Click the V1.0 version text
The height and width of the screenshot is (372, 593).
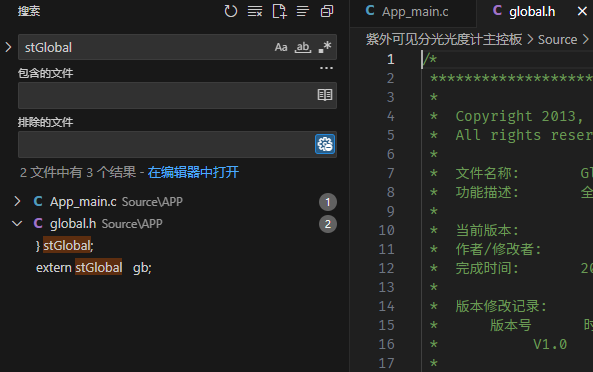[x=550, y=344]
